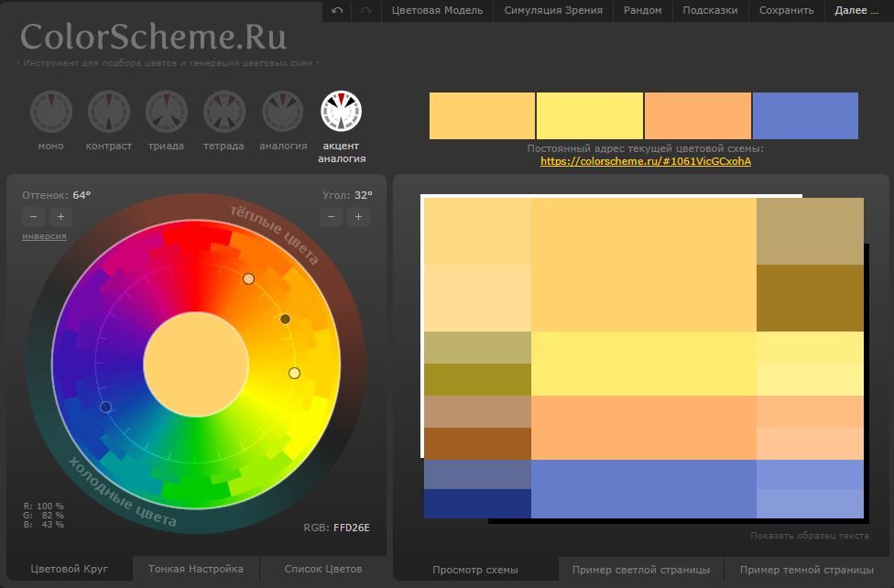Open the colorscheme.ru permanent scheme URL
This screenshot has width=894, height=588.
click(x=646, y=161)
